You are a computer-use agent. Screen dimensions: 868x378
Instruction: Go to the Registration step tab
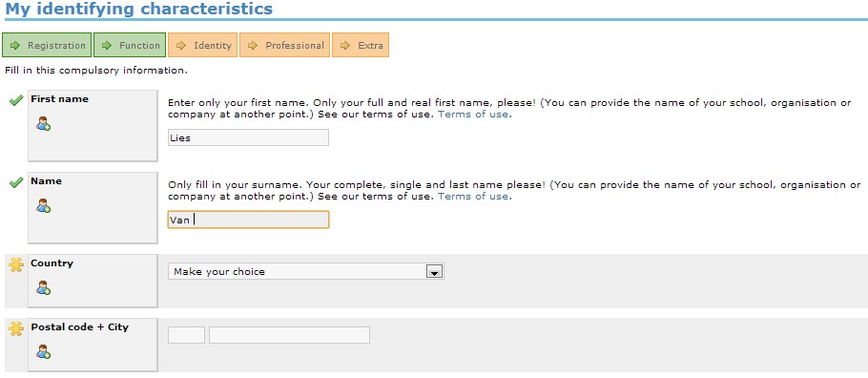click(x=47, y=46)
